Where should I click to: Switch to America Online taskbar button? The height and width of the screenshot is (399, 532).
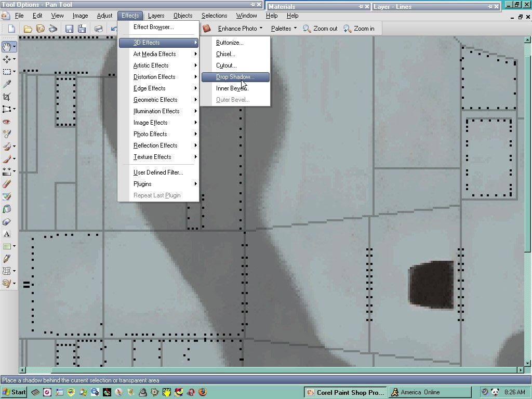pyautogui.click(x=430, y=393)
